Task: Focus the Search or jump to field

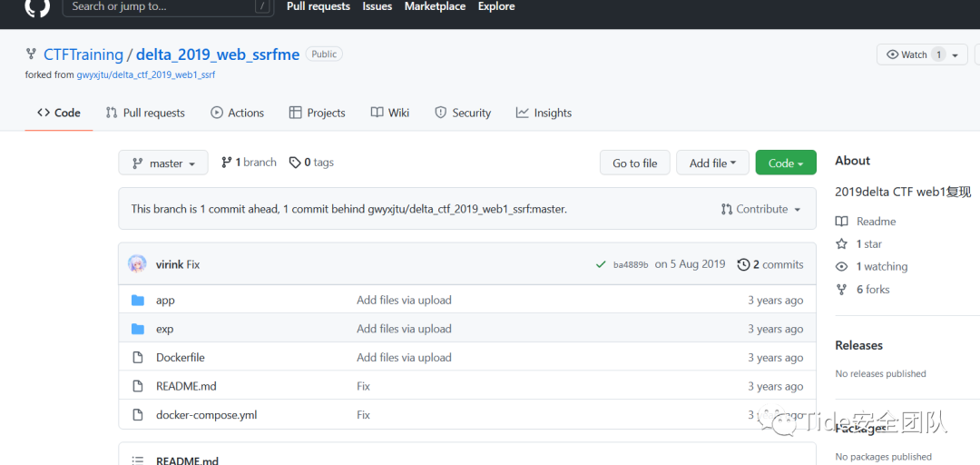Action: pyautogui.click(x=168, y=7)
